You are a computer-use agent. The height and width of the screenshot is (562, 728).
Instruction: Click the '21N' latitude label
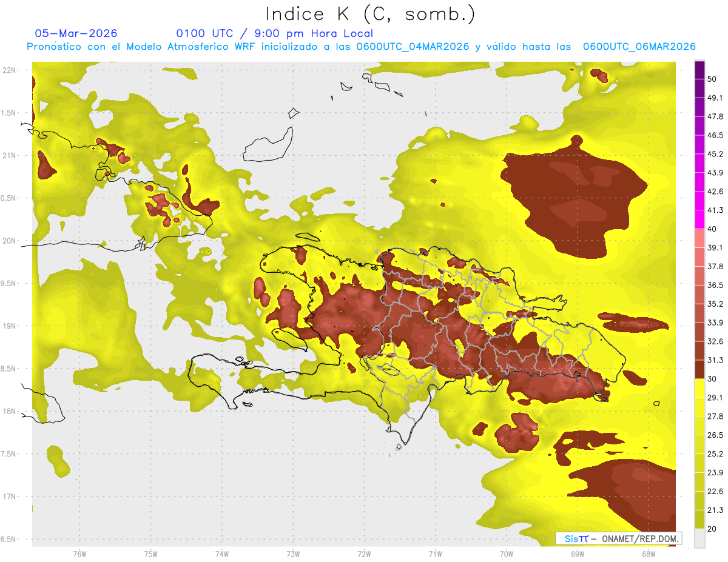9,155
